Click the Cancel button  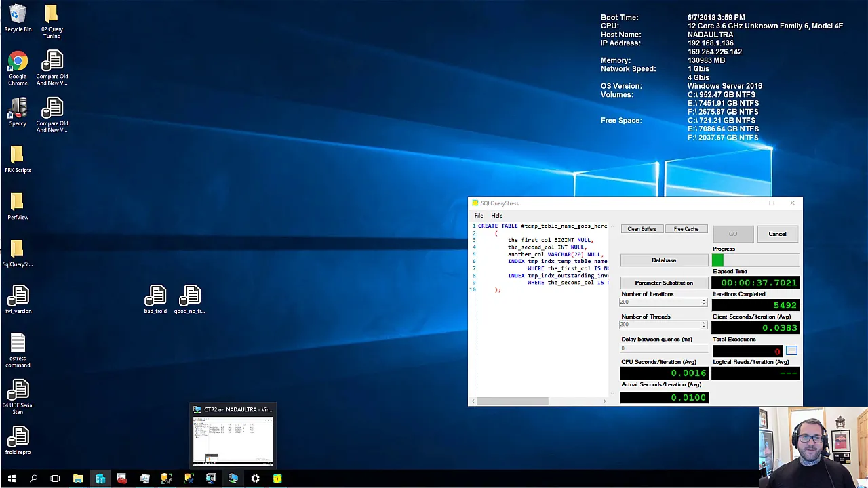coord(777,234)
